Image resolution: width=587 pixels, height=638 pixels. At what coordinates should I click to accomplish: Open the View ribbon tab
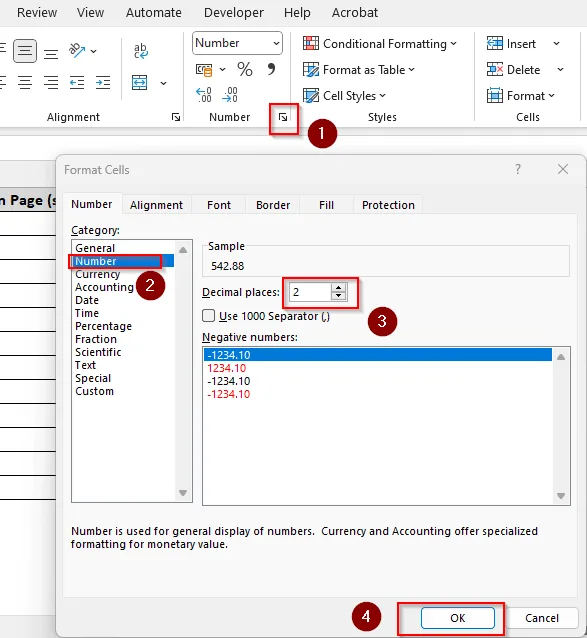[90, 13]
